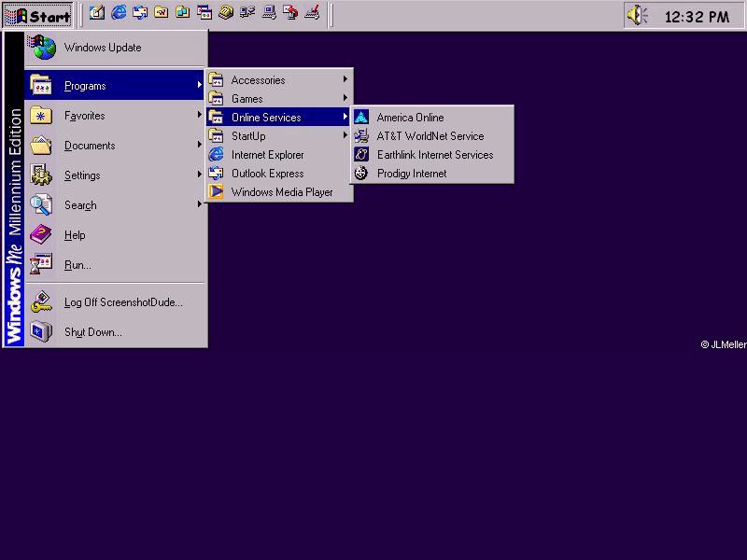Open America Online from Online Services

tap(432, 118)
